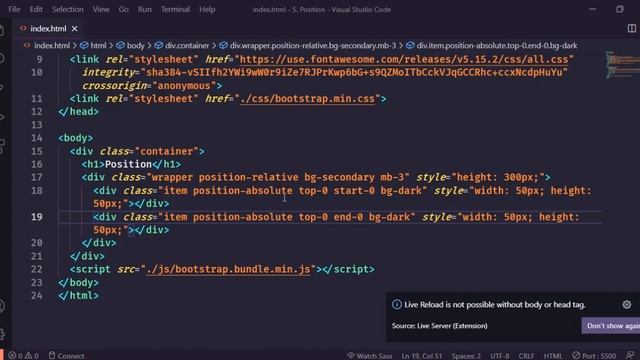
Task: Minimize the VS Code window
Action: (592, 9)
